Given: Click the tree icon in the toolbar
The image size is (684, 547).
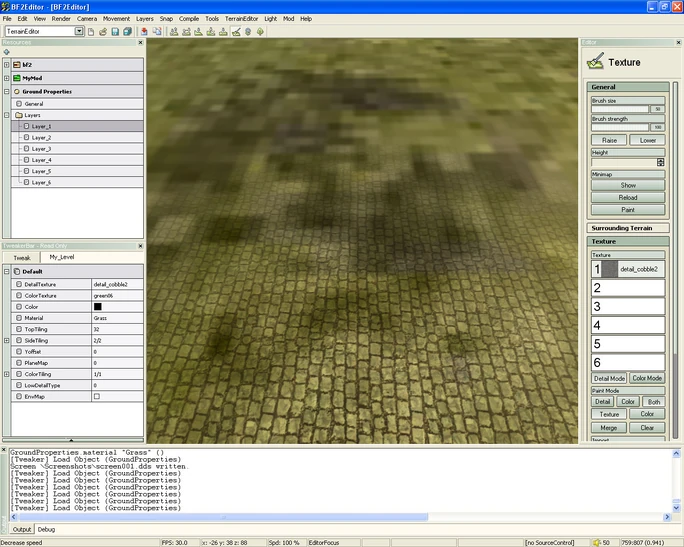Looking at the screenshot, I should 260,31.
